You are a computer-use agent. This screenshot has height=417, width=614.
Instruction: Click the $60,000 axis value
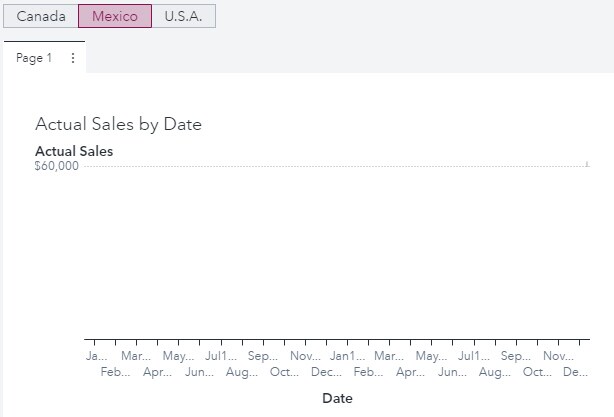pyautogui.click(x=56, y=166)
